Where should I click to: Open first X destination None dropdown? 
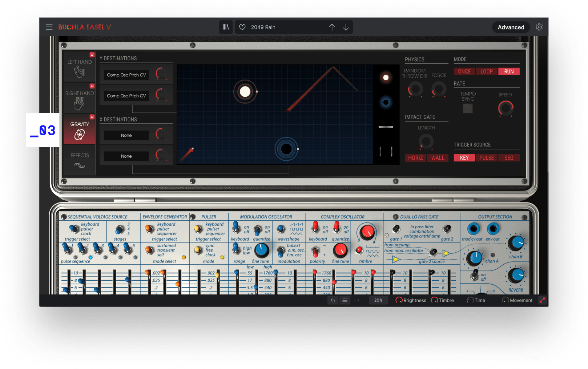(126, 135)
